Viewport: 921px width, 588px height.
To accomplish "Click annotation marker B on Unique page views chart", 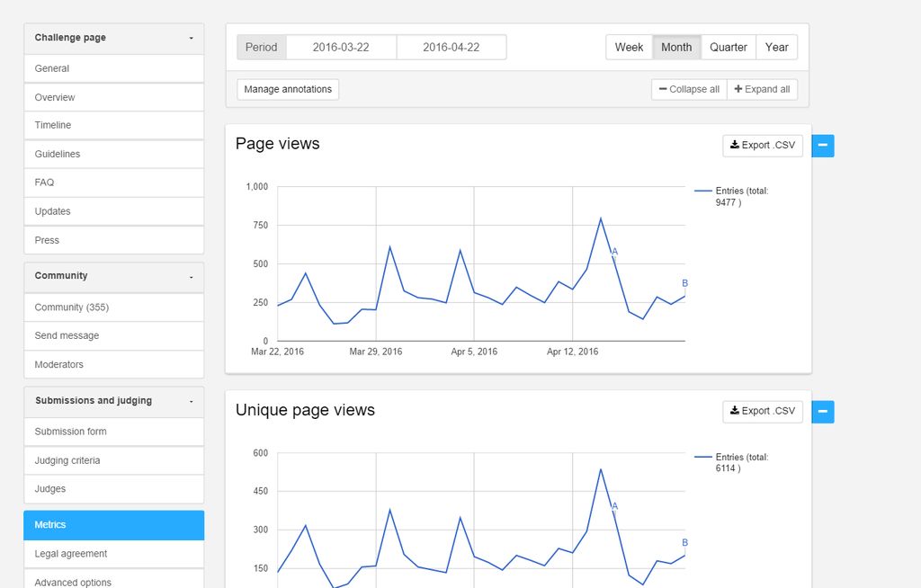I will click(684, 543).
